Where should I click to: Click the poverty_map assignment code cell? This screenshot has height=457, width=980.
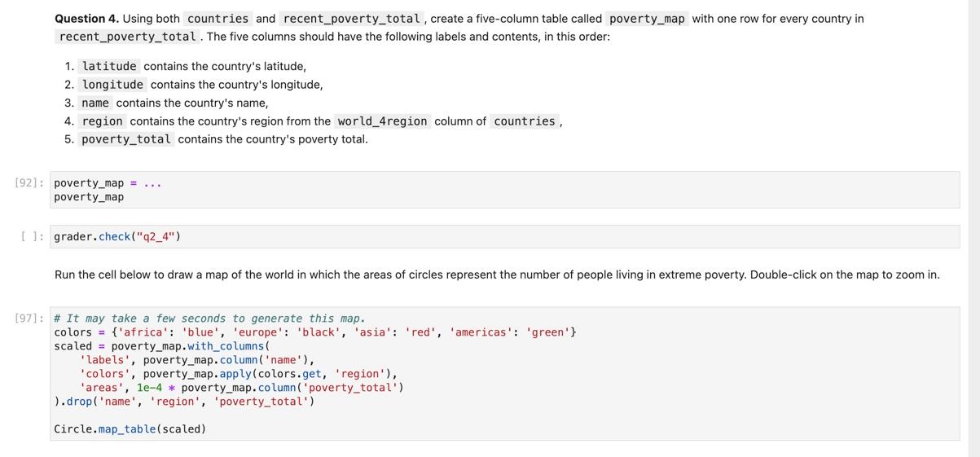(504, 190)
